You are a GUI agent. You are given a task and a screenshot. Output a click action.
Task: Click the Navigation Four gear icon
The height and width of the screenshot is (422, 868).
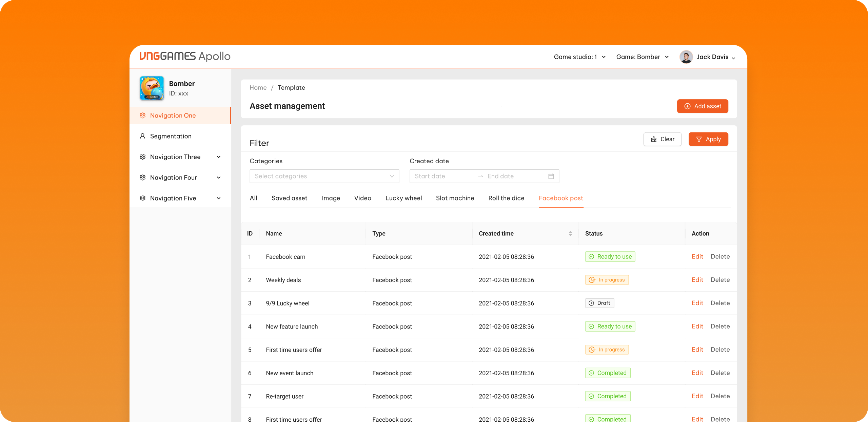coord(143,177)
